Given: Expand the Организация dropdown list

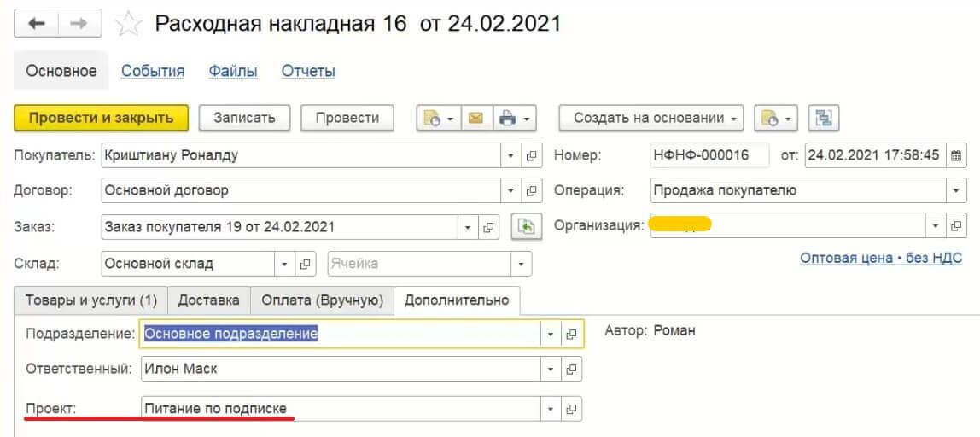Looking at the screenshot, I should pyautogui.click(x=936, y=225).
